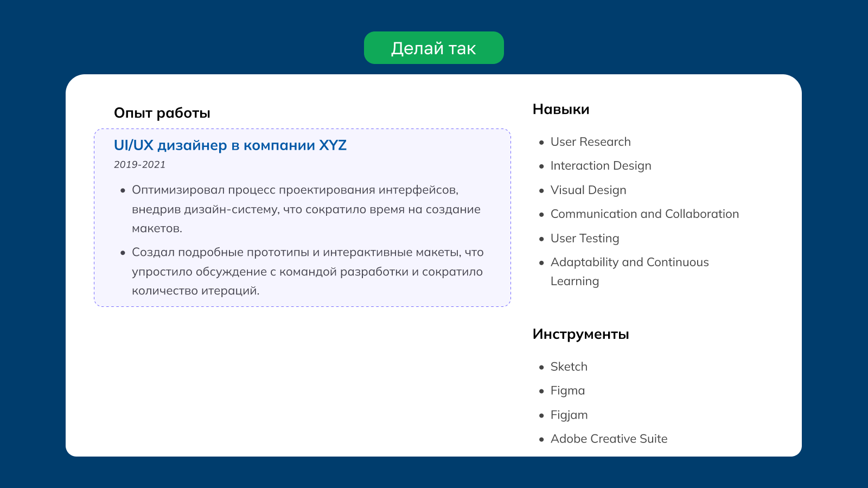Select "Sketch" in the tools list
The image size is (868, 488).
pyautogui.click(x=569, y=367)
